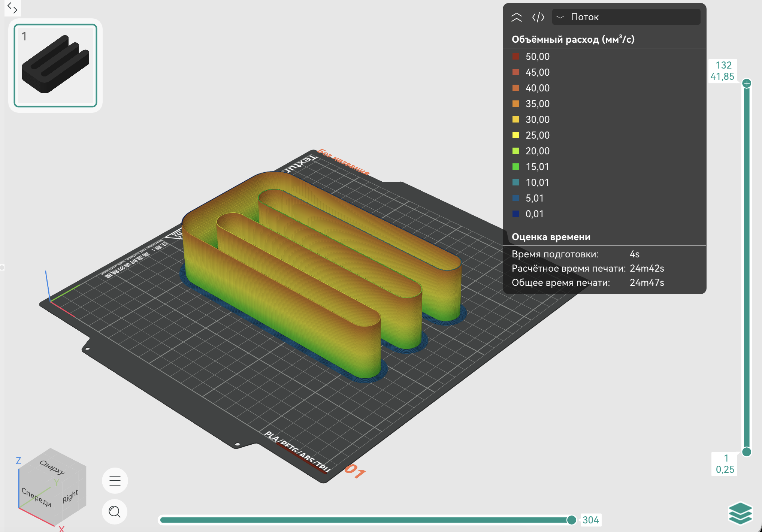Collapse the legend panel with double chevron
Screen dimensions: 762x532
pyautogui.click(x=517, y=17)
